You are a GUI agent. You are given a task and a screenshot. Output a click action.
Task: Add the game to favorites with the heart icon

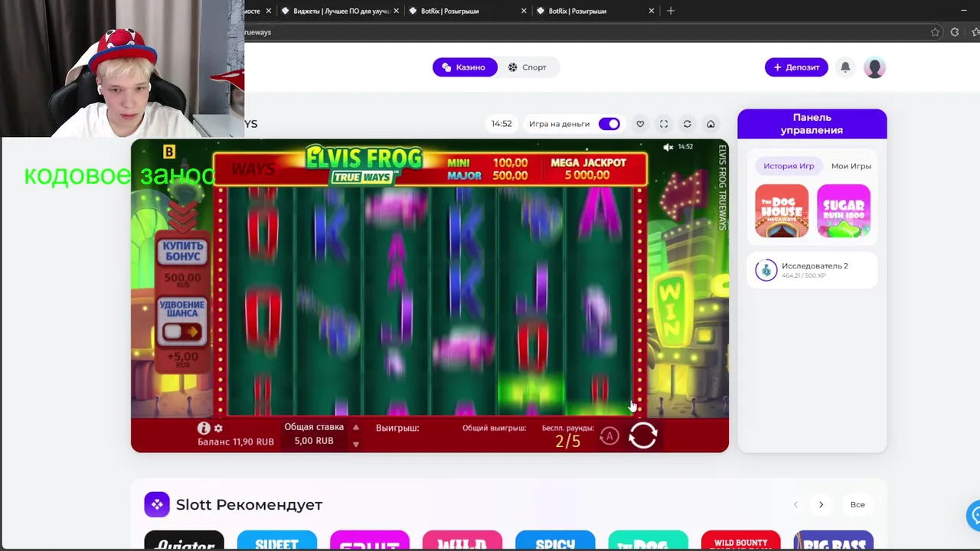(640, 124)
